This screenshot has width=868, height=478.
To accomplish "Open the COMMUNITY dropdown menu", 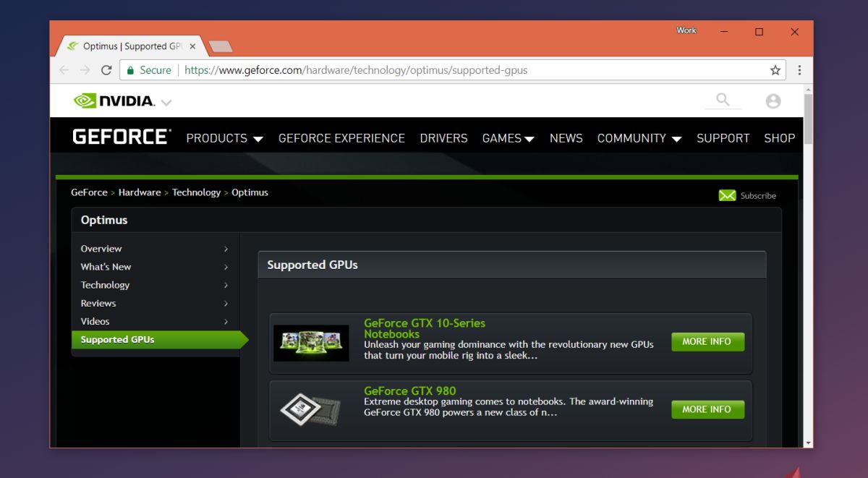I will (639, 138).
